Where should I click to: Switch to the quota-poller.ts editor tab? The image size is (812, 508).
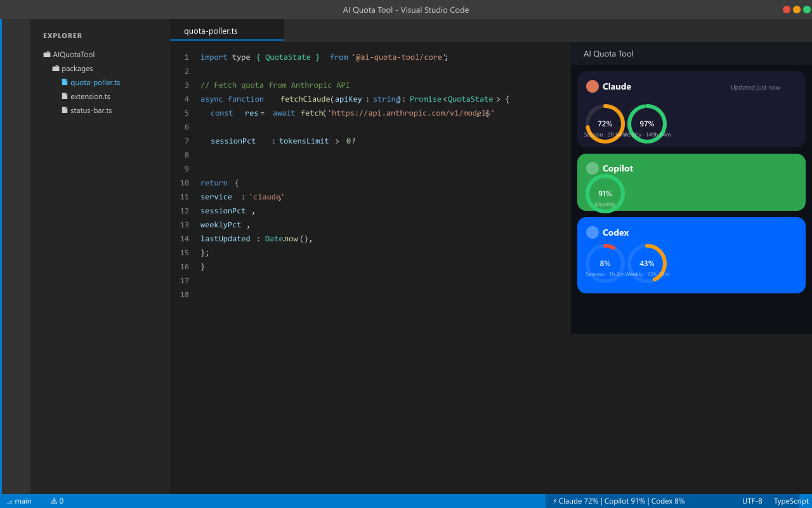tap(227, 30)
